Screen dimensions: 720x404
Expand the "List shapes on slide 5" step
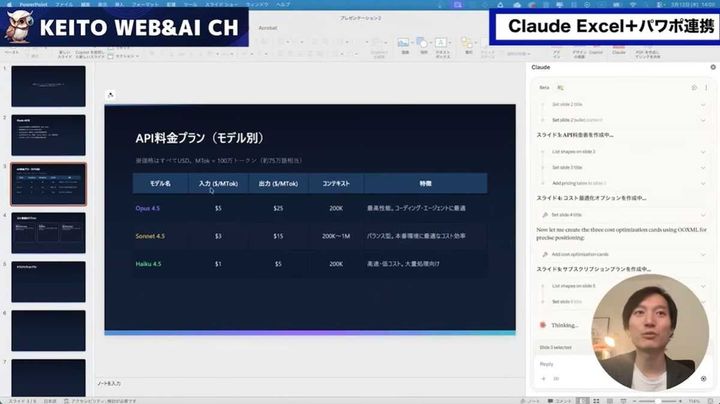pyautogui.click(x=623, y=286)
